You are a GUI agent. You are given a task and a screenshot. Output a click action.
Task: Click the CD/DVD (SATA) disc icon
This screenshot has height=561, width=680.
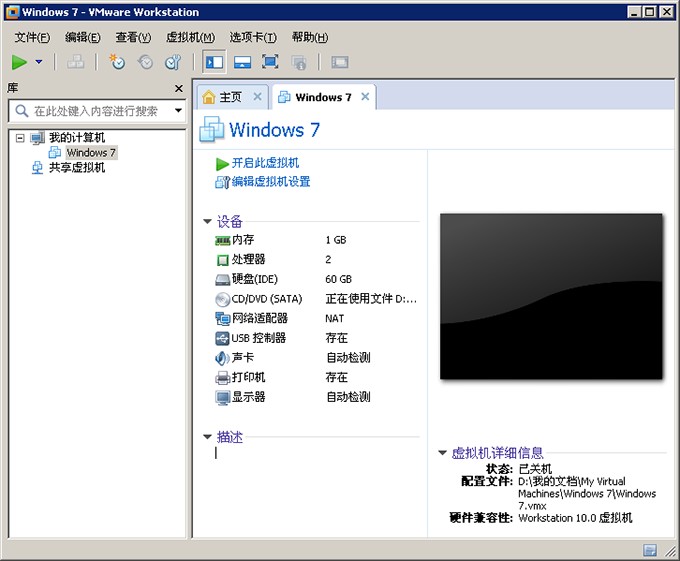(x=222, y=299)
